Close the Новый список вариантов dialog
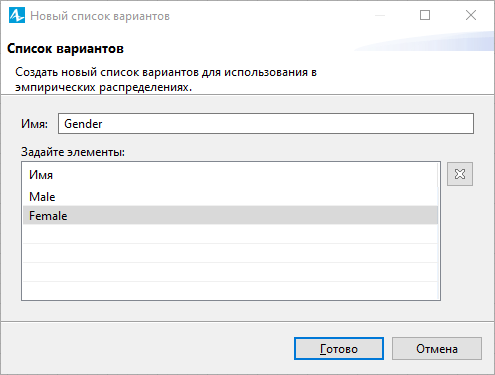Viewport: 495px width, 375px height. coord(471,15)
